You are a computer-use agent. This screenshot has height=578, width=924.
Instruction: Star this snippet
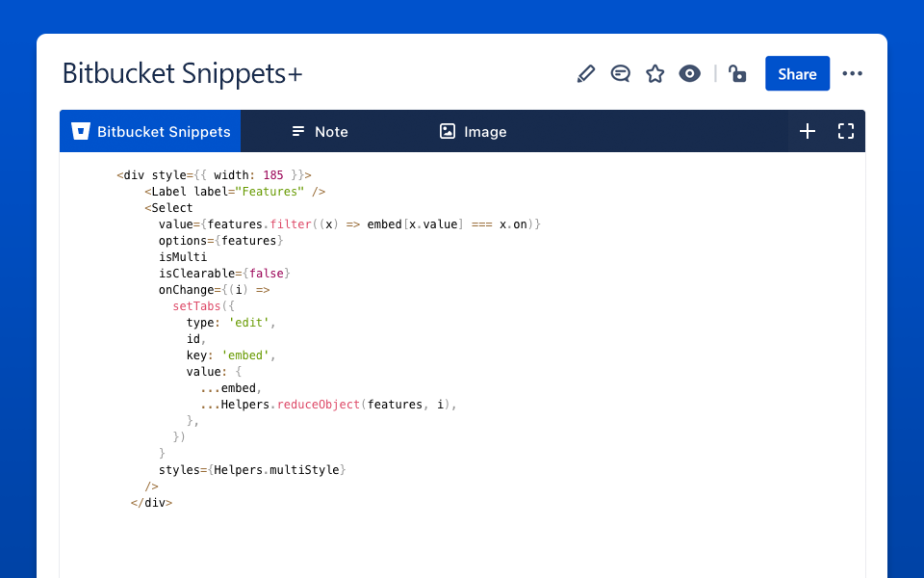[655, 73]
